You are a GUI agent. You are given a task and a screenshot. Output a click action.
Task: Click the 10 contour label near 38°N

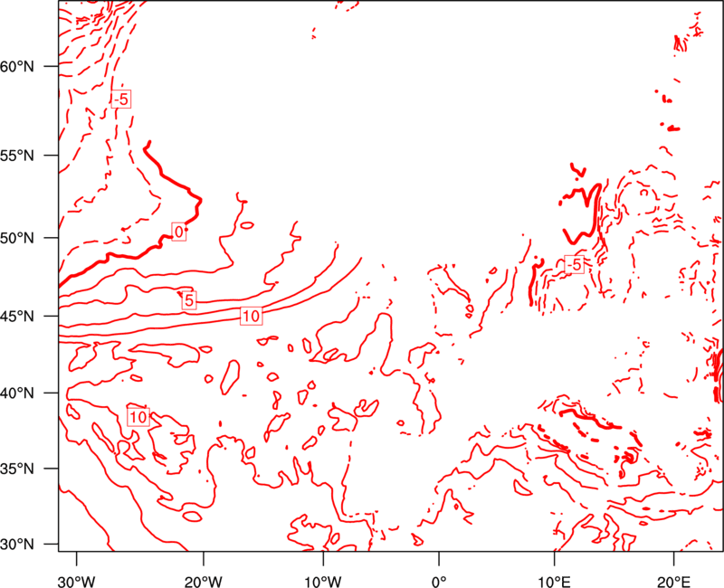(x=138, y=417)
